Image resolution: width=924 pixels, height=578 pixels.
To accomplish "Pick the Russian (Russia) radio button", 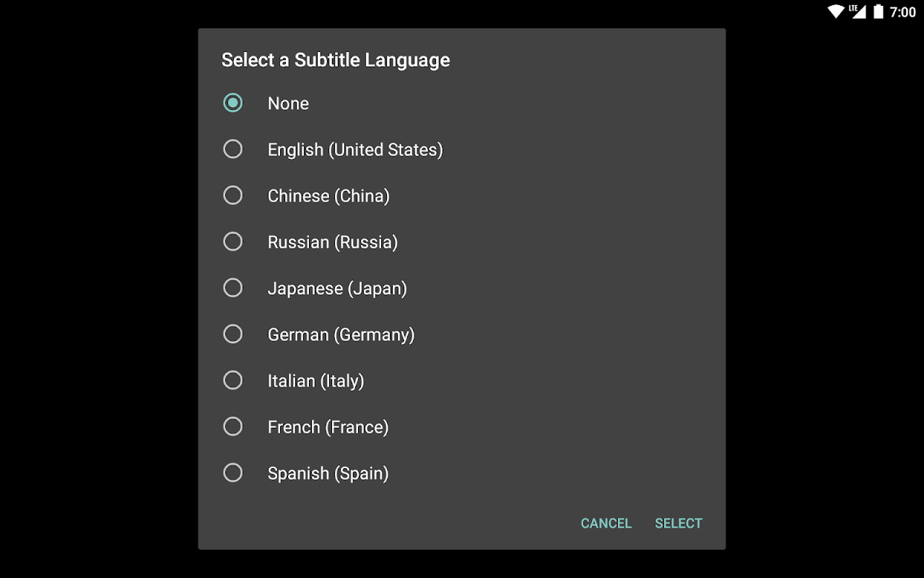I will click(x=232, y=241).
